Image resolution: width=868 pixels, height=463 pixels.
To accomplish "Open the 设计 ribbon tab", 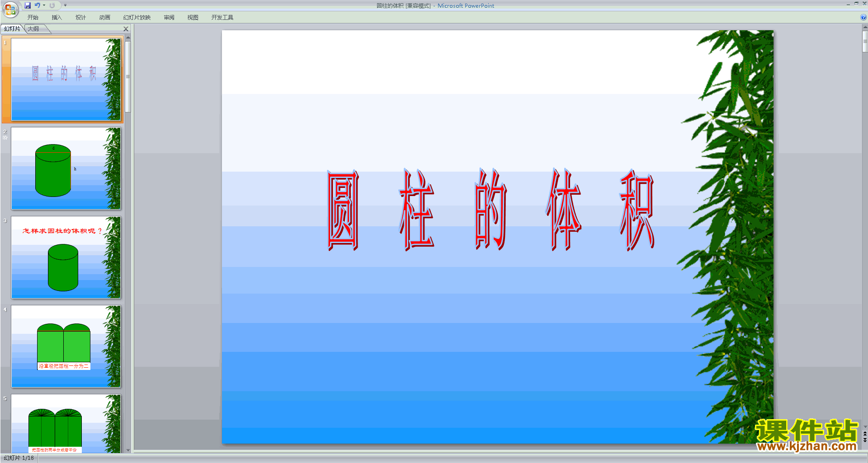I will (80, 18).
